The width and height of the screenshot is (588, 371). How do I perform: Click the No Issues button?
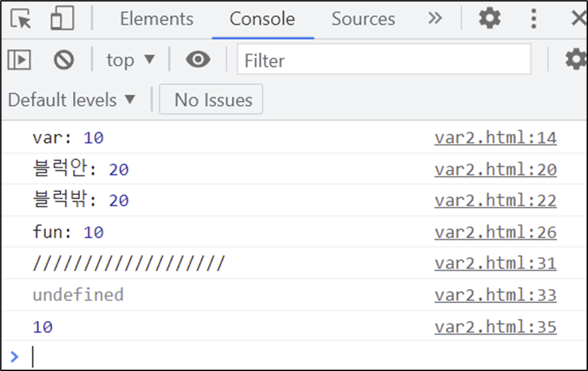click(211, 100)
